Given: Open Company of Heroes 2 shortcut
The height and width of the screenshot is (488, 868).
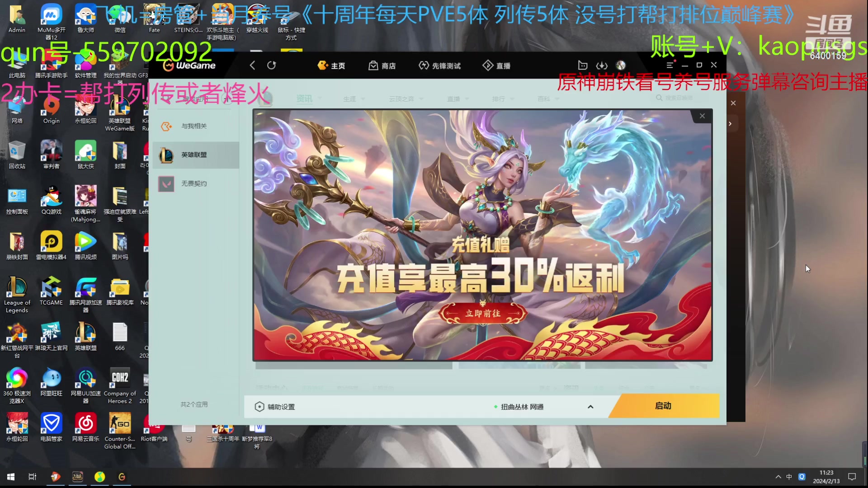Looking at the screenshot, I should coord(120,386).
